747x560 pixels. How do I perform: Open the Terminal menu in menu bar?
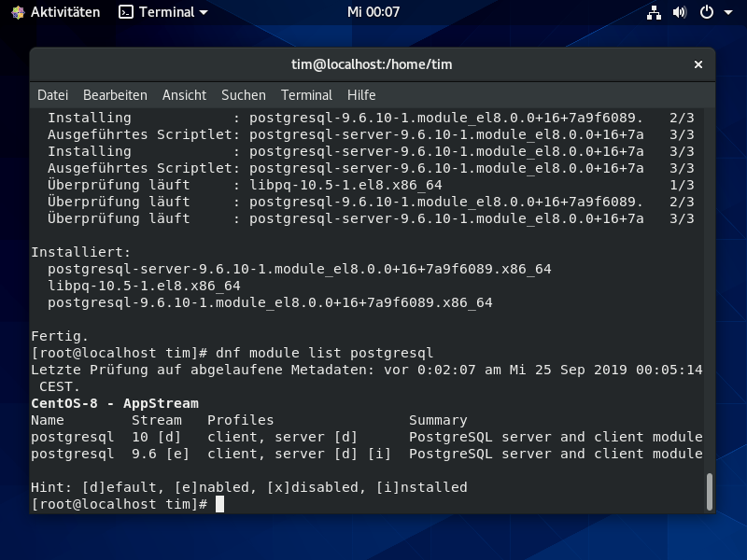pyautogui.click(x=306, y=95)
